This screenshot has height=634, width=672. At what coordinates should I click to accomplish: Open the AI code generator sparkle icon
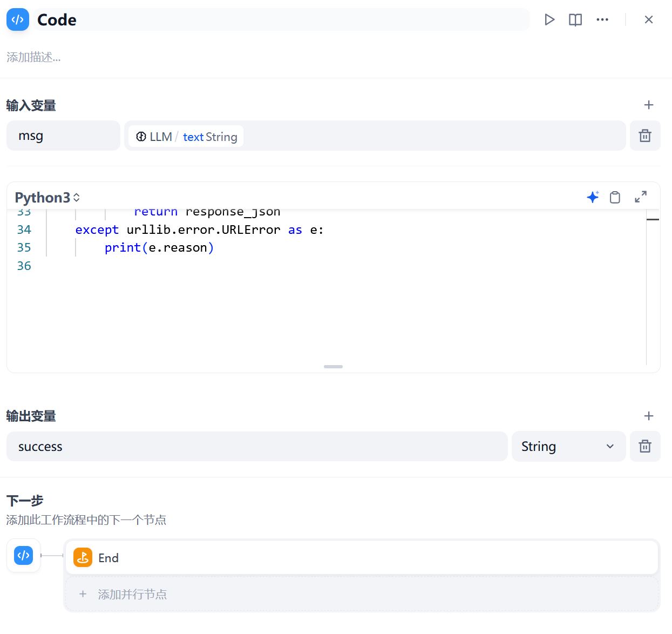[x=593, y=197]
